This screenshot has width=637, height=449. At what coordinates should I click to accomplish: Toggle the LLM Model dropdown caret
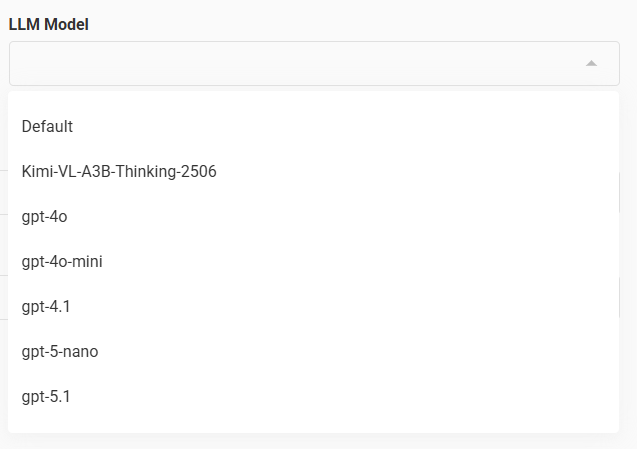click(x=591, y=63)
